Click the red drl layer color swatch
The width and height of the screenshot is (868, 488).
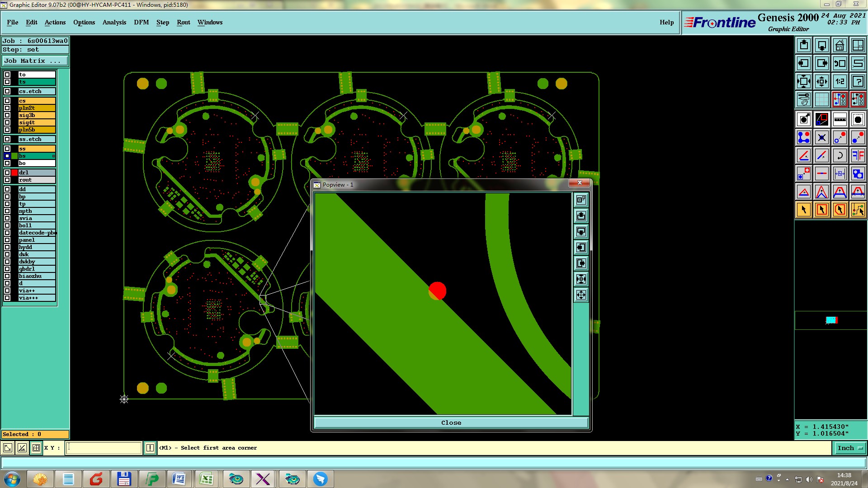click(x=14, y=173)
